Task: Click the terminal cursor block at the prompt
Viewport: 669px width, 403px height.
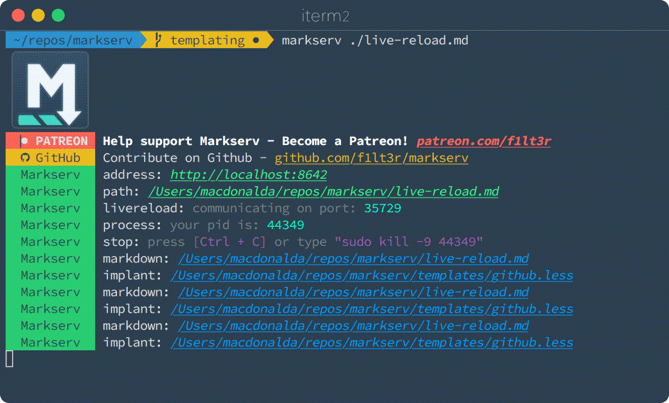Action: click(x=9, y=359)
